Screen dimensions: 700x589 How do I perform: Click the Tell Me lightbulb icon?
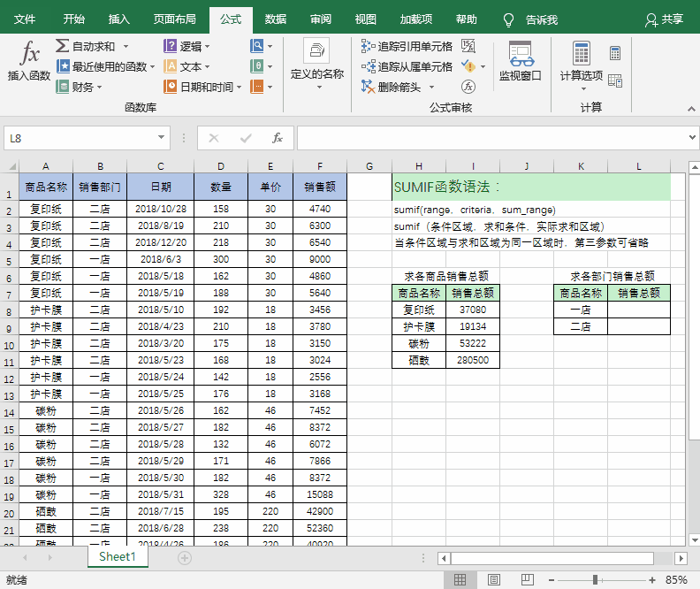(508, 19)
